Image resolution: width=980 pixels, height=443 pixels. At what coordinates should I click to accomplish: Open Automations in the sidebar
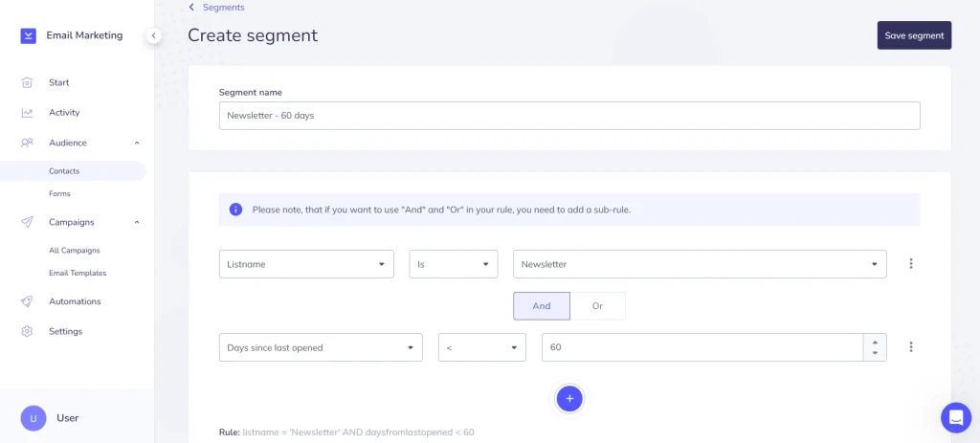(x=75, y=301)
